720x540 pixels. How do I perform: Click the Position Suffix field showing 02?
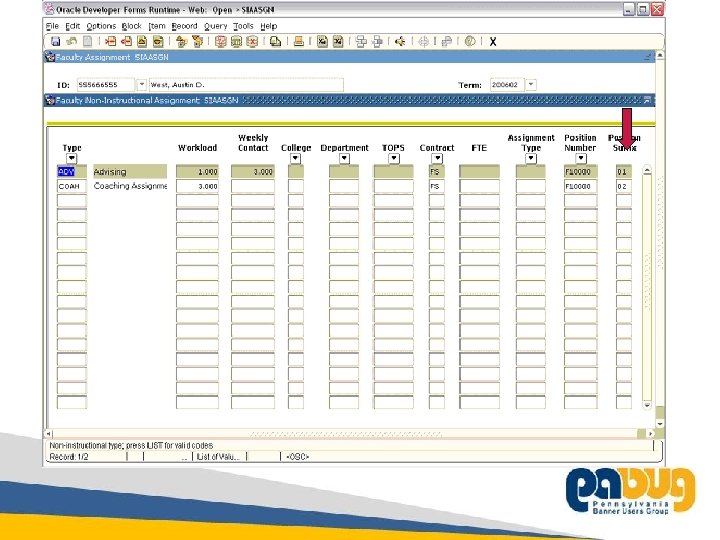(624, 186)
